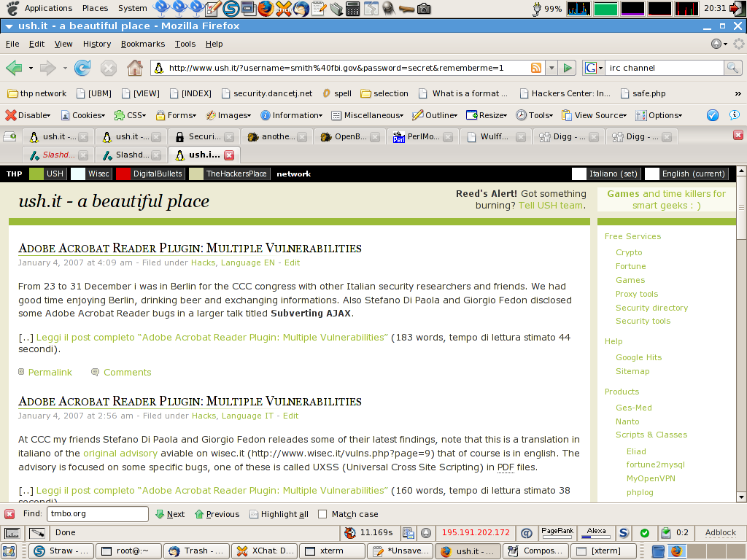Click the Back navigation arrow
The height and width of the screenshot is (560, 747).
pos(14,68)
